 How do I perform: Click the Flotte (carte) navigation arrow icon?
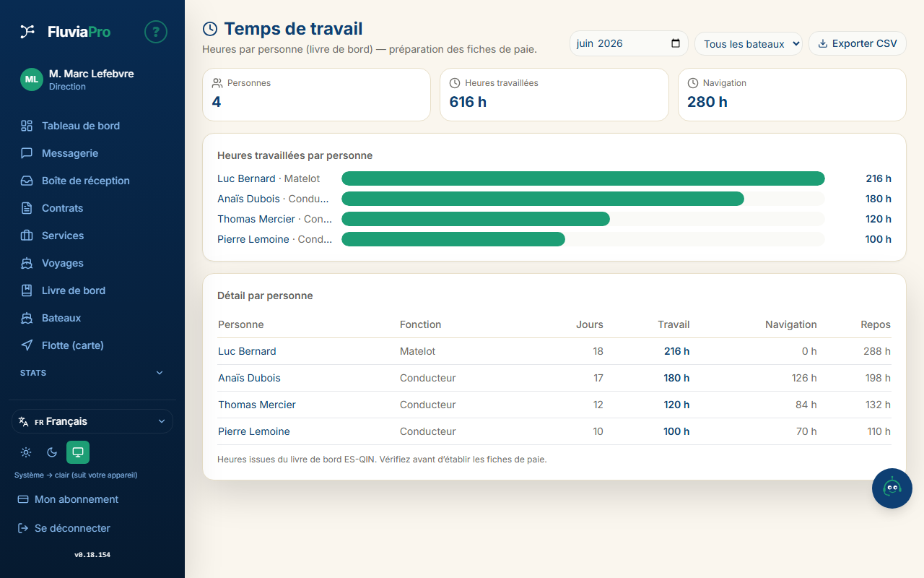[27, 345]
